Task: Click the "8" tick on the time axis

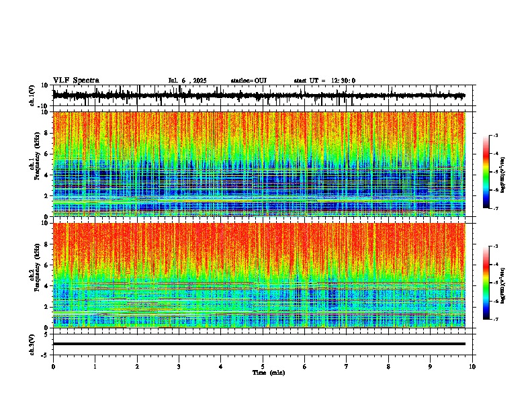Action: (388, 367)
